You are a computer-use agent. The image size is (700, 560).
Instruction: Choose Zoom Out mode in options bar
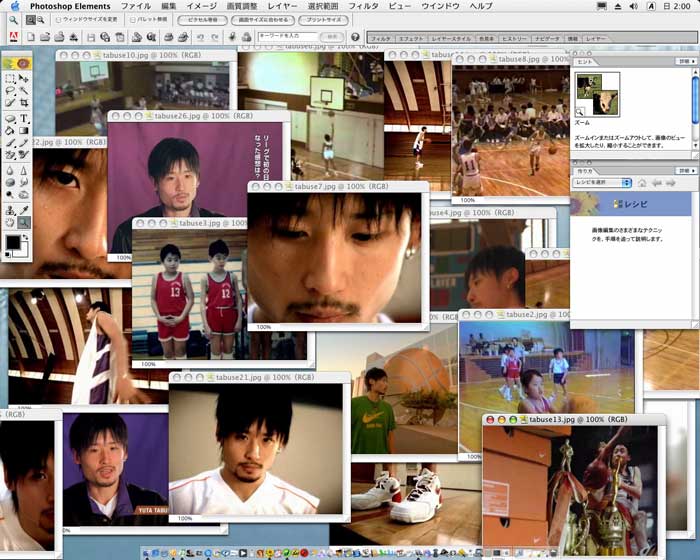41,20
